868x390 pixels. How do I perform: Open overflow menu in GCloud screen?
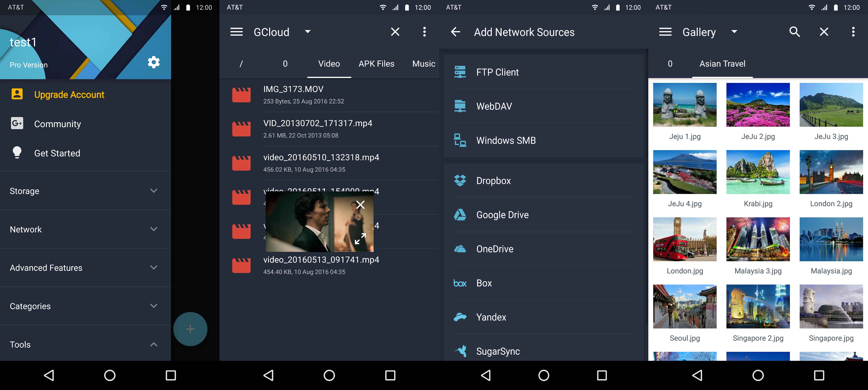(x=424, y=32)
